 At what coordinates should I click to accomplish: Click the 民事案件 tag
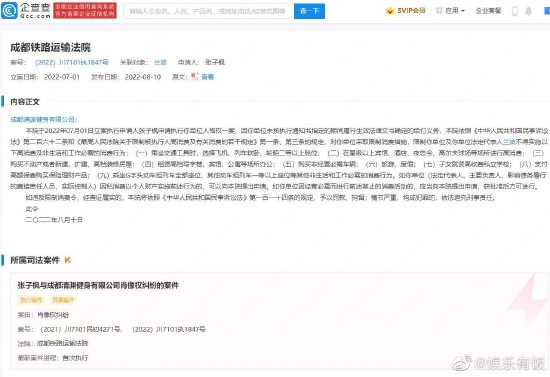pos(63,300)
